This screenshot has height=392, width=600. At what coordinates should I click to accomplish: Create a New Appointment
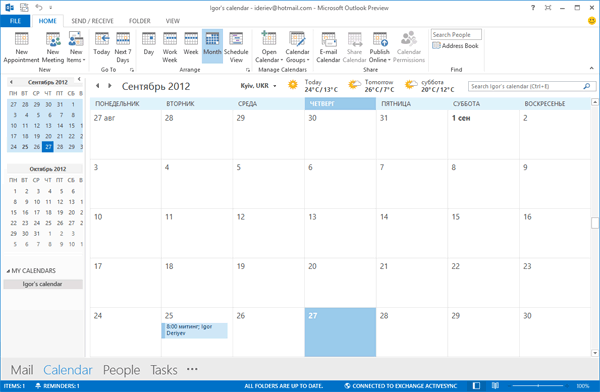(21, 47)
